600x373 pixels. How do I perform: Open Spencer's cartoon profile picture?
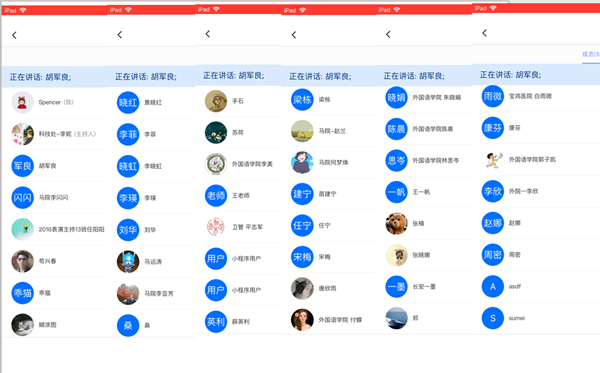[23, 102]
